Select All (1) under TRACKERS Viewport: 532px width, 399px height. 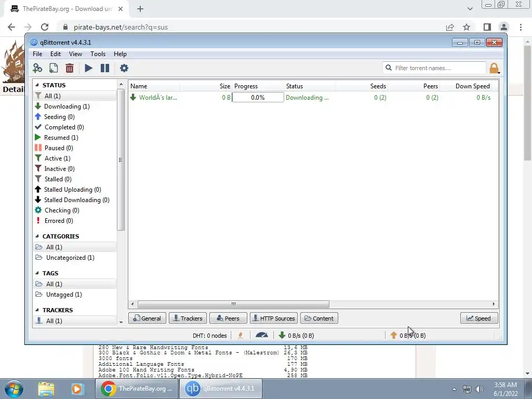click(75, 321)
